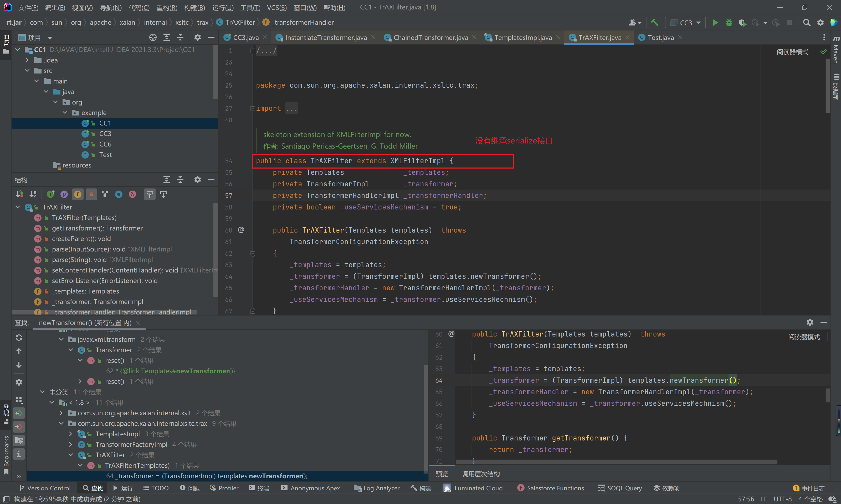Open the 重构(R) menu

tap(167, 7)
